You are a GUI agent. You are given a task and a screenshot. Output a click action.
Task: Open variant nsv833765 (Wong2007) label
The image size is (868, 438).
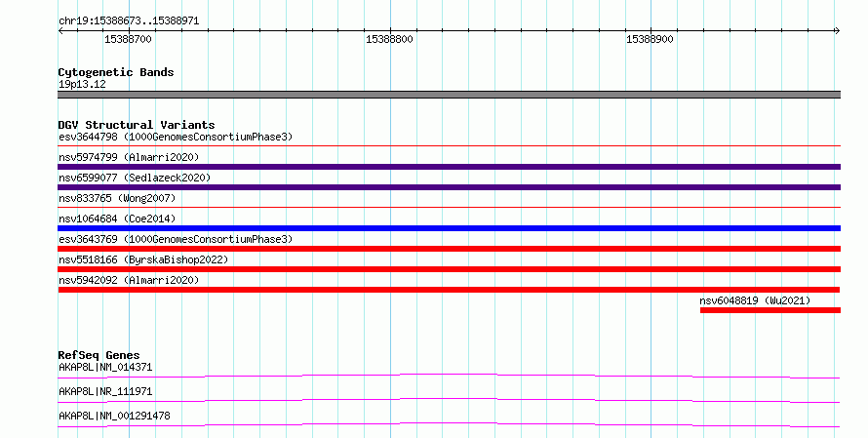pos(117,198)
